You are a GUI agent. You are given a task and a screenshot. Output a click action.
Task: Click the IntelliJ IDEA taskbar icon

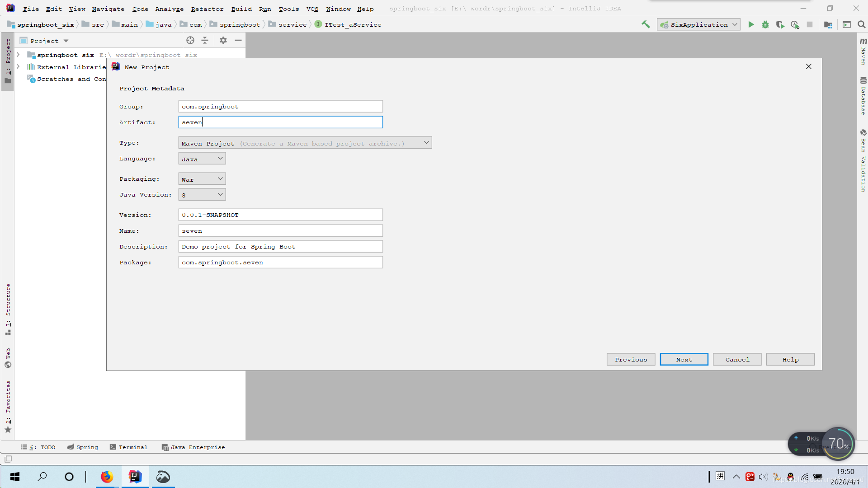pyautogui.click(x=135, y=477)
